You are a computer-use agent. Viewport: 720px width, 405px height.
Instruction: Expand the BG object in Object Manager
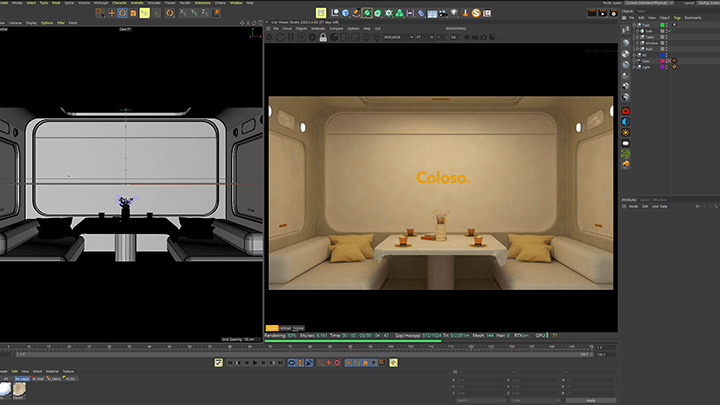(x=635, y=55)
